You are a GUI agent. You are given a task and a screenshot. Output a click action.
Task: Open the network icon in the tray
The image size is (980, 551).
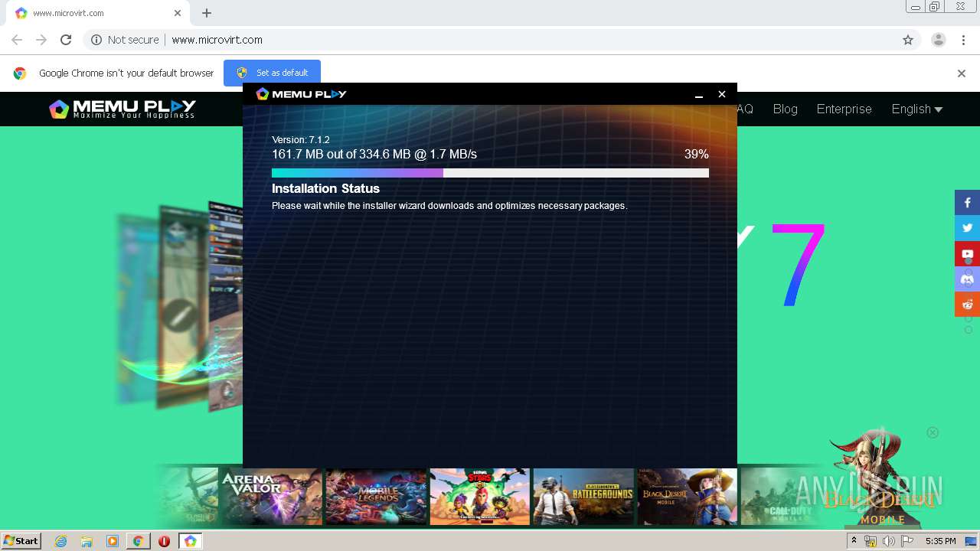(870, 541)
